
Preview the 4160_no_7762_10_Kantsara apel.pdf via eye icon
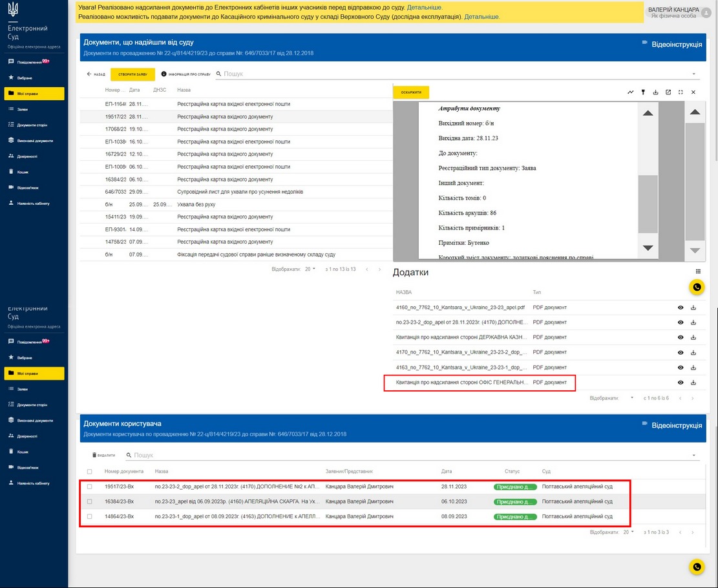point(681,308)
